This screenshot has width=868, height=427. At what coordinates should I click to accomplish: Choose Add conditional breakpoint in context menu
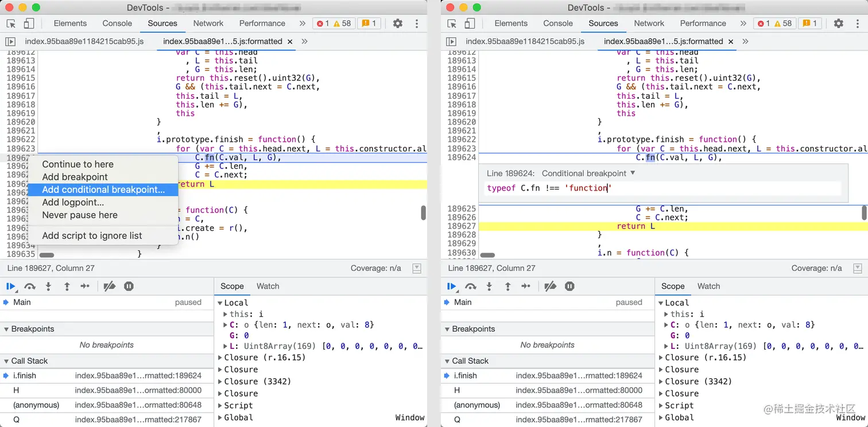pos(103,189)
